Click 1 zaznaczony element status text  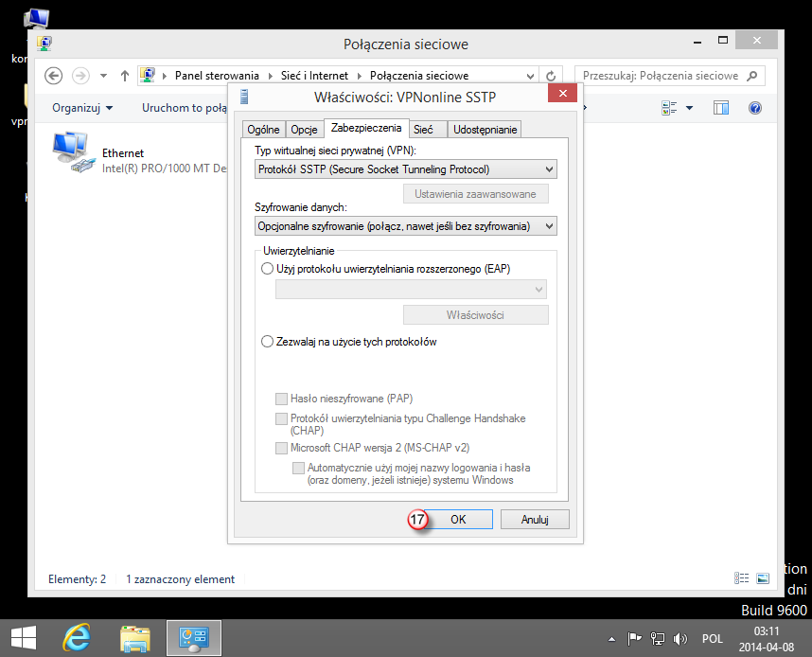click(x=180, y=579)
